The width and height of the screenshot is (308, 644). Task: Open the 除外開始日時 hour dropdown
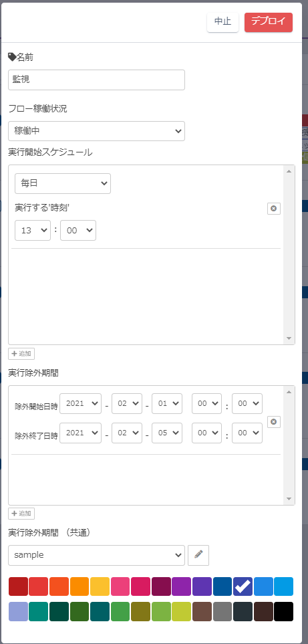[x=206, y=403]
